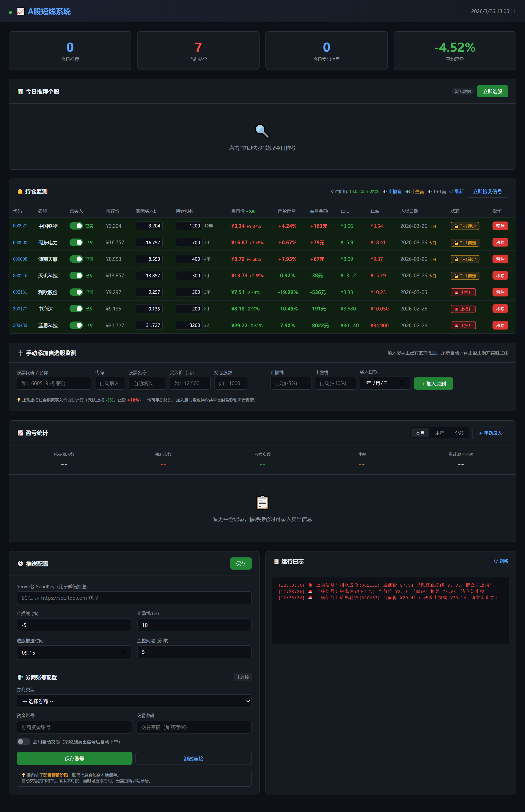
Task: Click refresh icon in 运行日志 panel
Action: [x=496, y=561]
